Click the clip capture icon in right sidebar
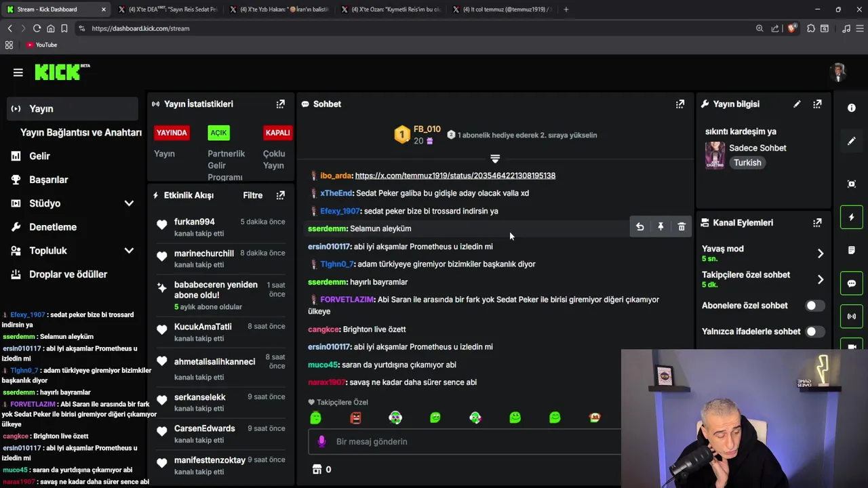868x488 pixels. (852, 184)
